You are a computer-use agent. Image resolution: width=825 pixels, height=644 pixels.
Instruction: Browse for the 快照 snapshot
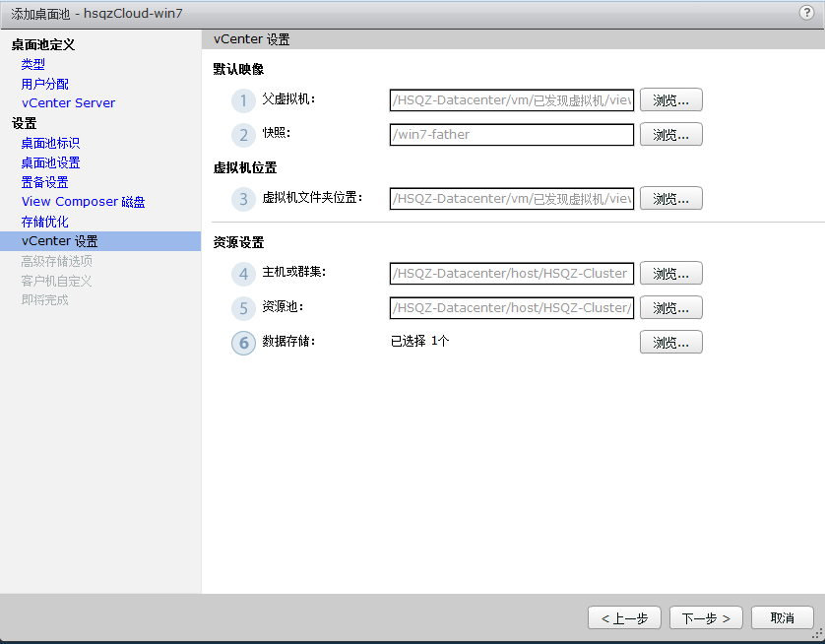click(670, 135)
